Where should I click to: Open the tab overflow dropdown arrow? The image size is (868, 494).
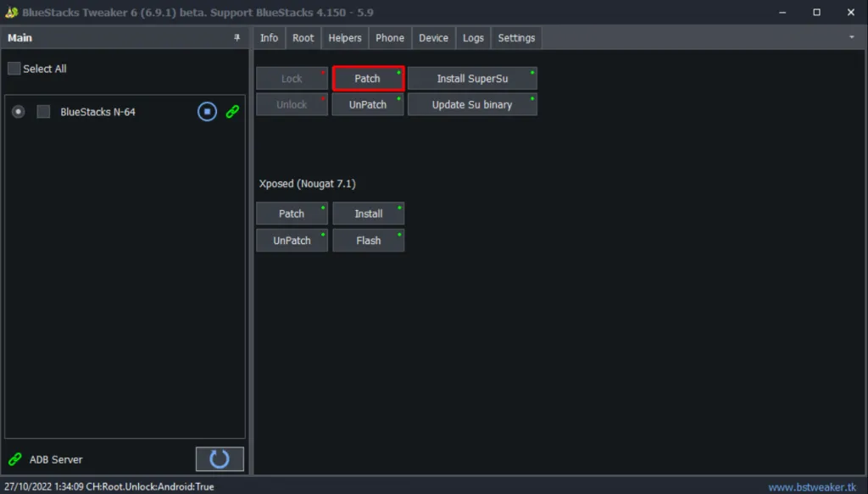tap(851, 38)
